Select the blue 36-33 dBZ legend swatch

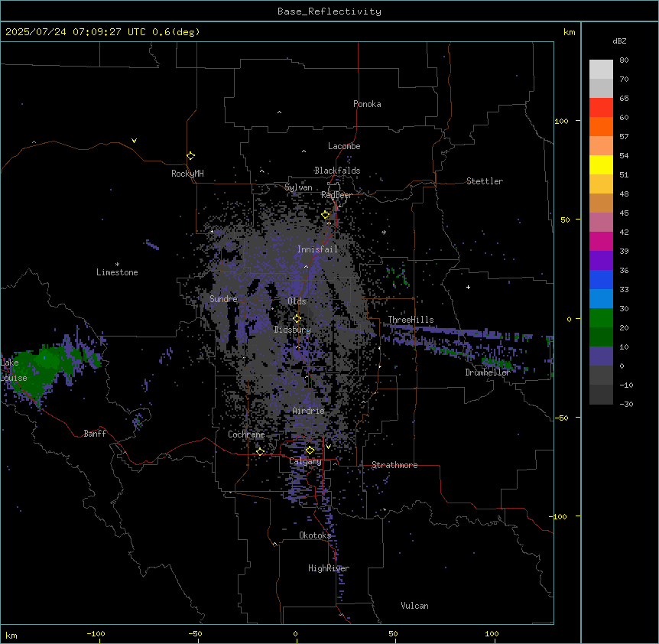click(601, 279)
